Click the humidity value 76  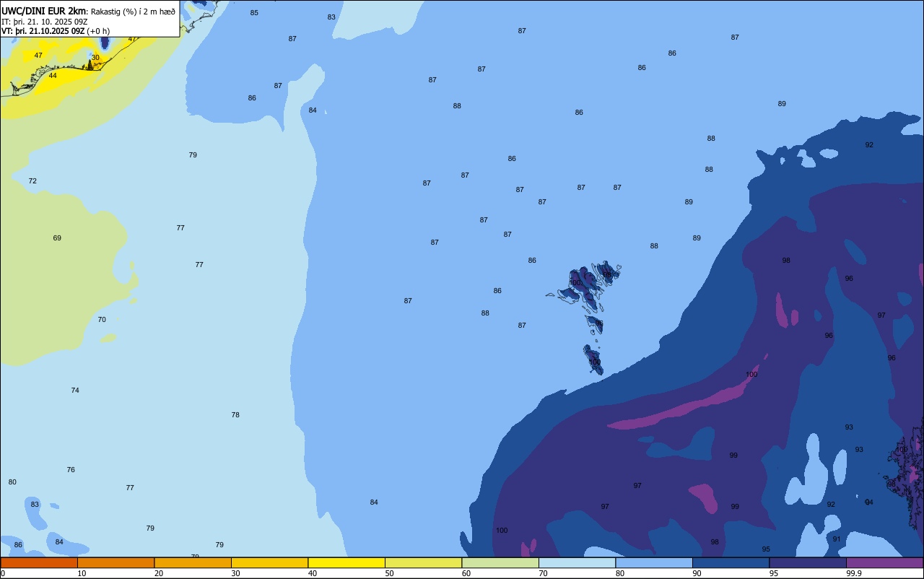(x=71, y=470)
